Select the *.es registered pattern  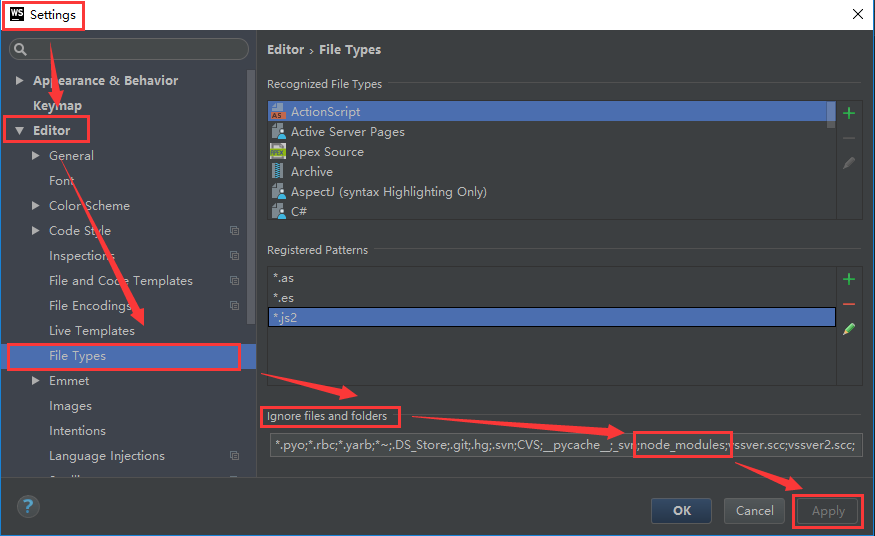tap(551, 298)
